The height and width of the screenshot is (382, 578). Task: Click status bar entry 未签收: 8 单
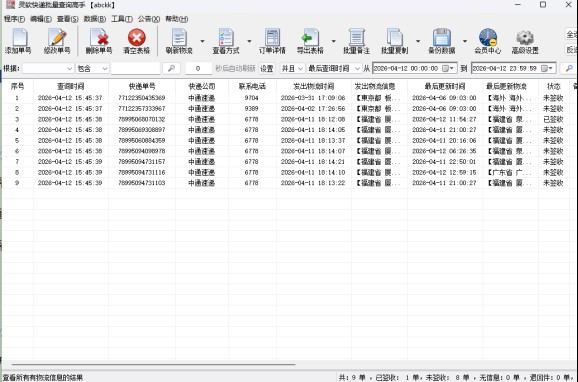tap(447, 378)
